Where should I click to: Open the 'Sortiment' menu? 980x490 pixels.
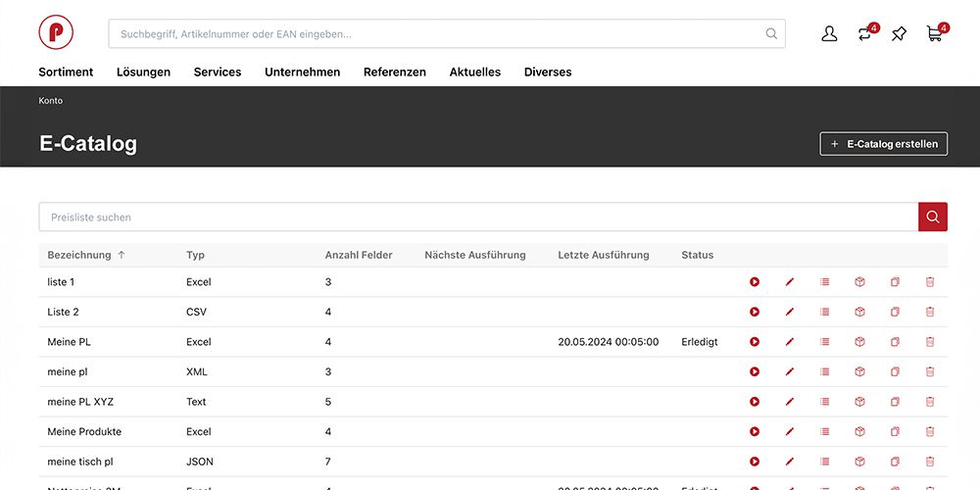[x=66, y=72]
